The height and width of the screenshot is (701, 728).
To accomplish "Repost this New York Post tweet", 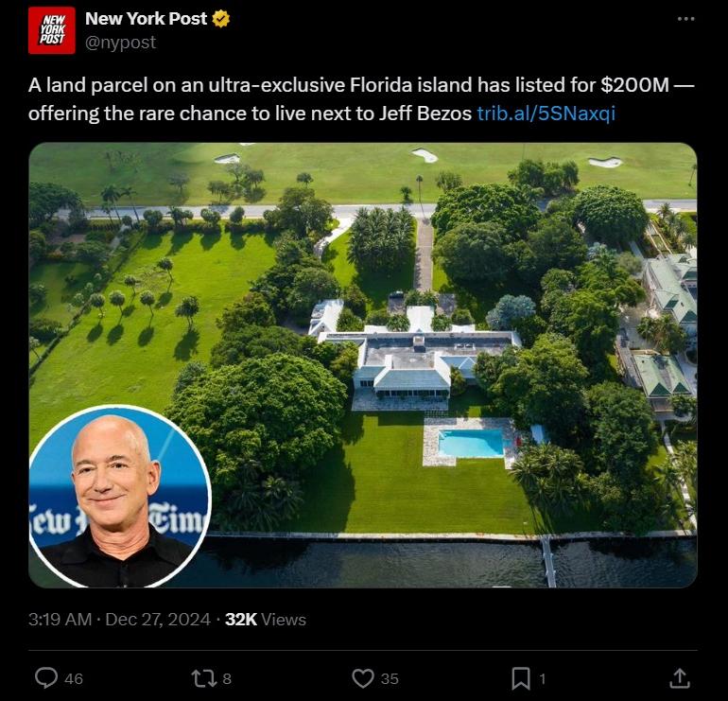I will pos(204,678).
